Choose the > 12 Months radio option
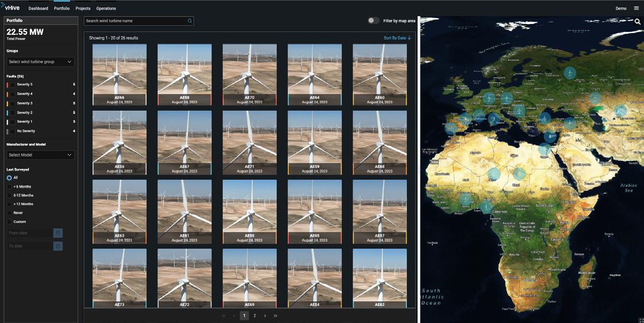 pyautogui.click(x=9, y=204)
